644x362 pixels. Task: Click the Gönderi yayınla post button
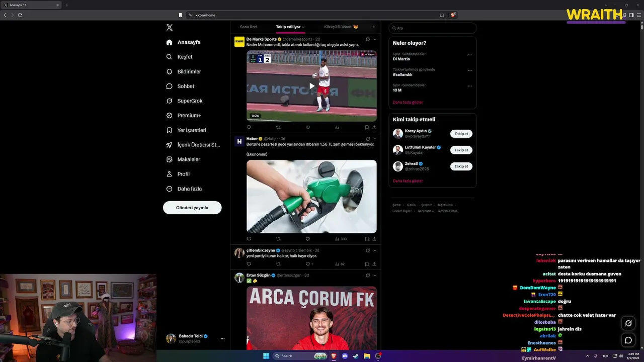click(192, 208)
